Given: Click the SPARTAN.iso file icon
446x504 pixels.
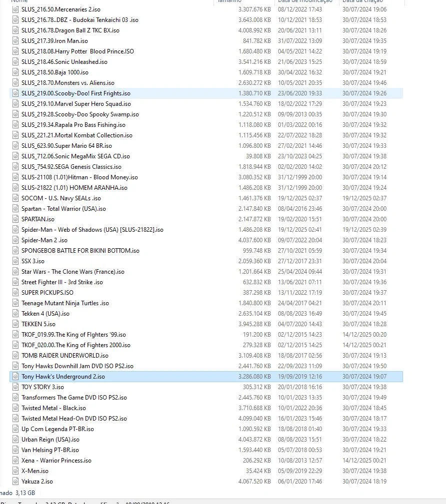Looking at the screenshot, I should coord(15,219).
